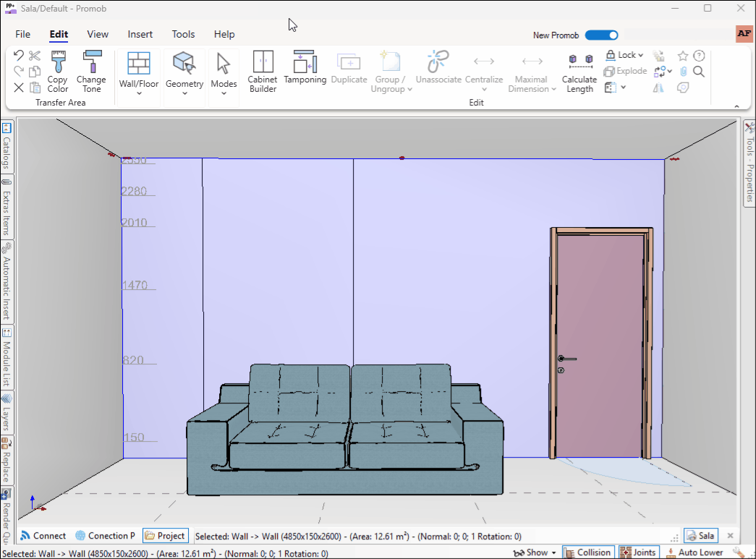
Task: Switch to the Project tab
Action: 166,536
